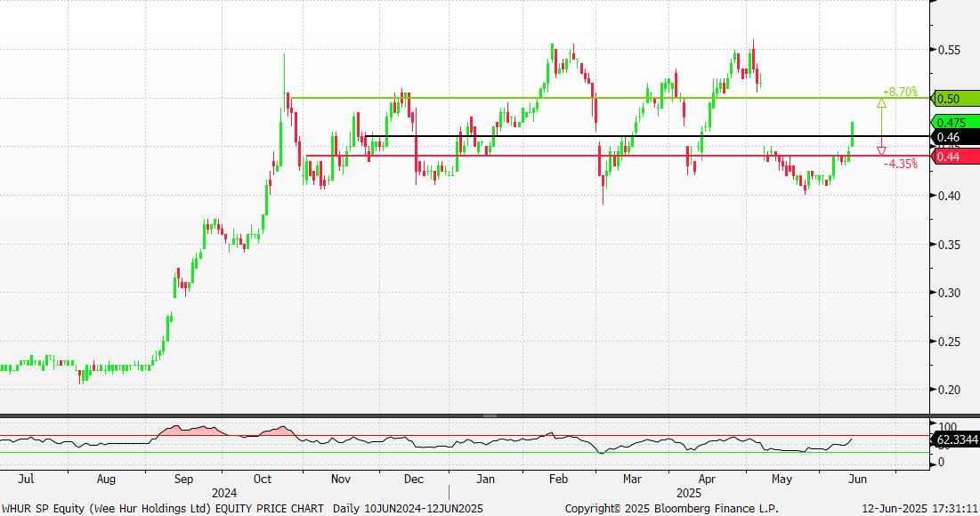Click the 12-Jun-2025 17:31:11 timestamp
Screen dimensions: 980x516
tap(920, 509)
